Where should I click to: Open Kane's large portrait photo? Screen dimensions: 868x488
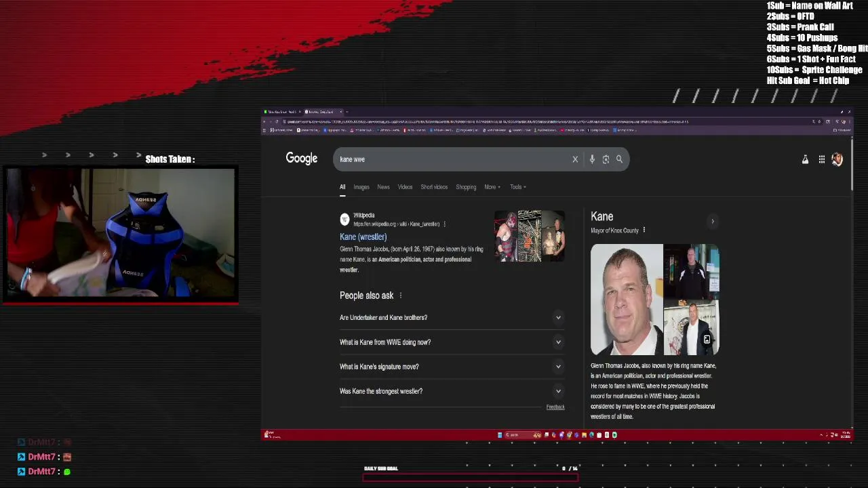point(627,300)
